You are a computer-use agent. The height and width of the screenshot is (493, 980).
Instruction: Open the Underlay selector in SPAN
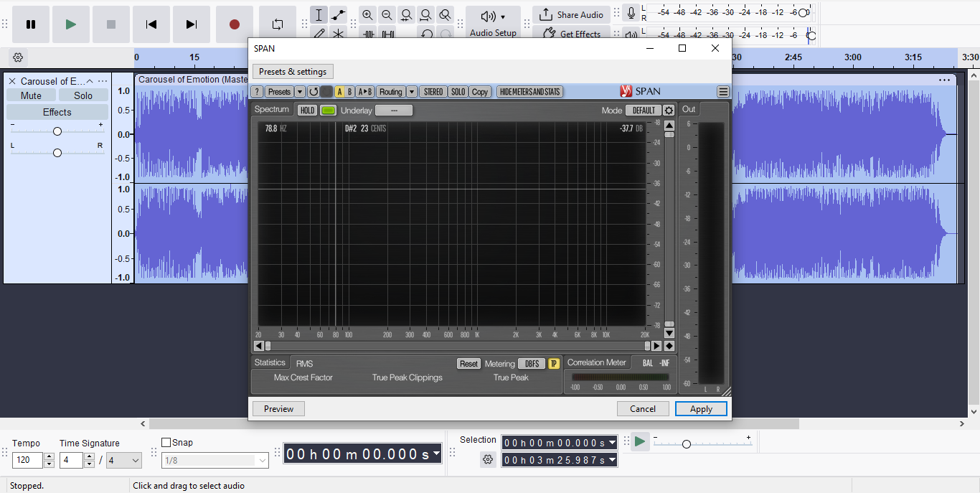click(394, 111)
